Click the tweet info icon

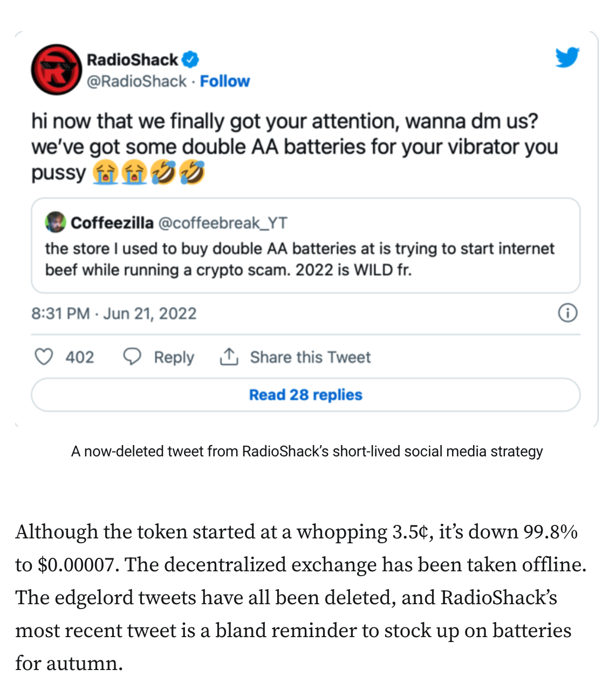[x=567, y=313]
